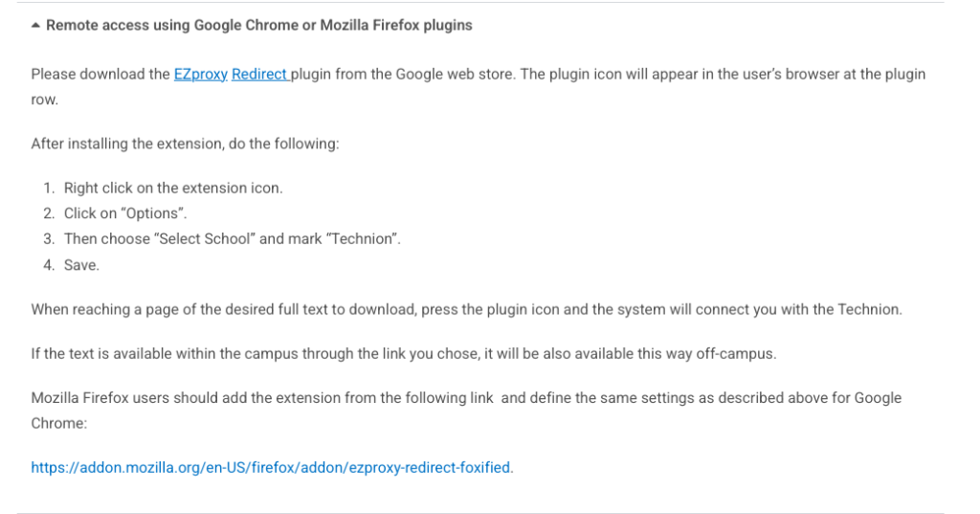This screenshot has width=980, height=514.
Task: Open the addon.mozilla.org ezproxy-redirect-foxified link
Action: [x=272, y=468]
